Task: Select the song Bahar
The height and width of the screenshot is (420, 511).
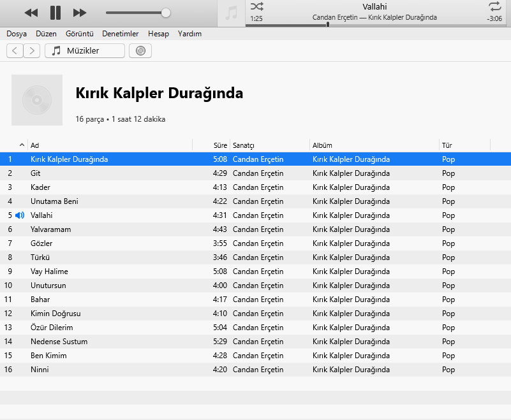Action: coord(255,299)
